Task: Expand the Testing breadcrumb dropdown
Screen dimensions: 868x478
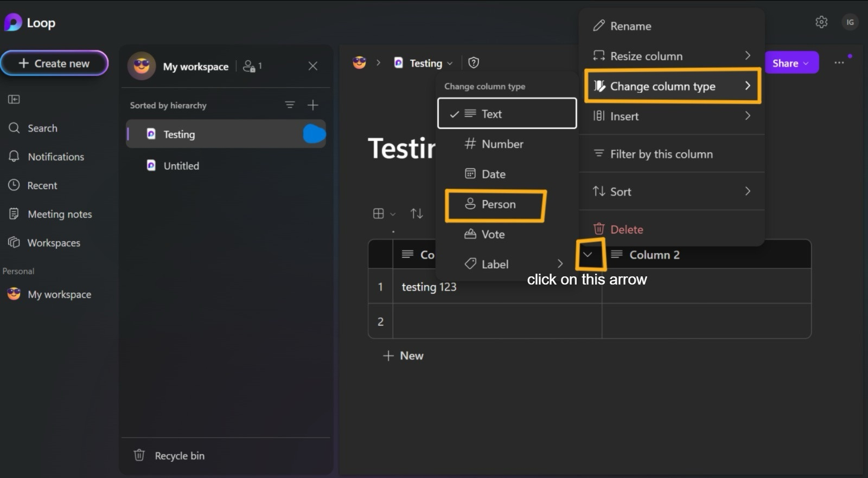Action: click(450, 63)
